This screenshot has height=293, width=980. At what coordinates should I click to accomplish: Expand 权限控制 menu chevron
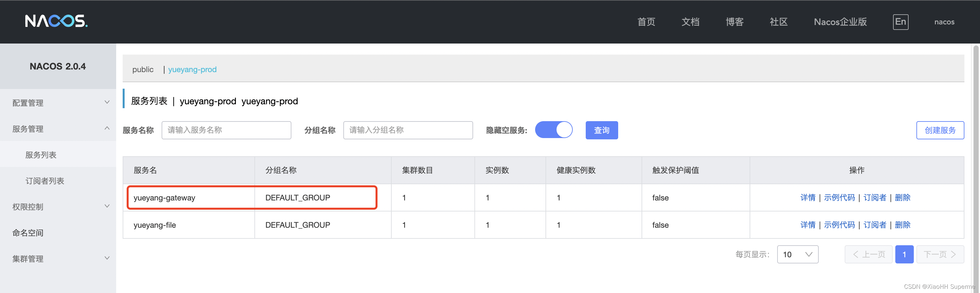[x=107, y=206]
